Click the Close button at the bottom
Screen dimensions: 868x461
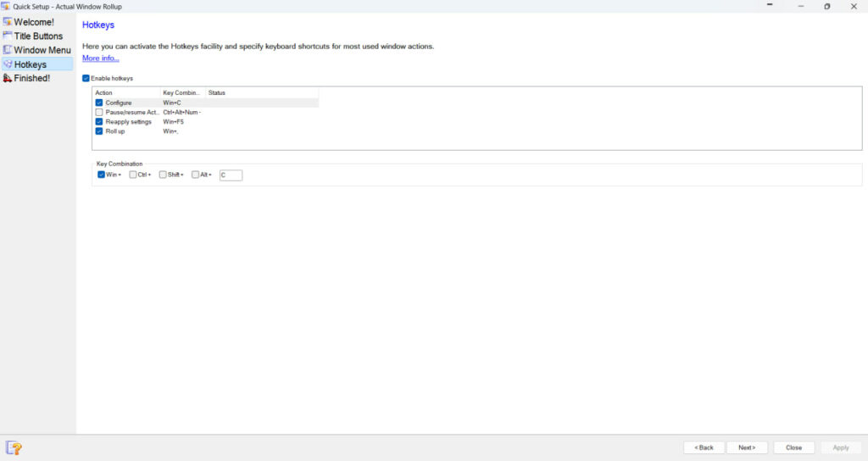793,447
